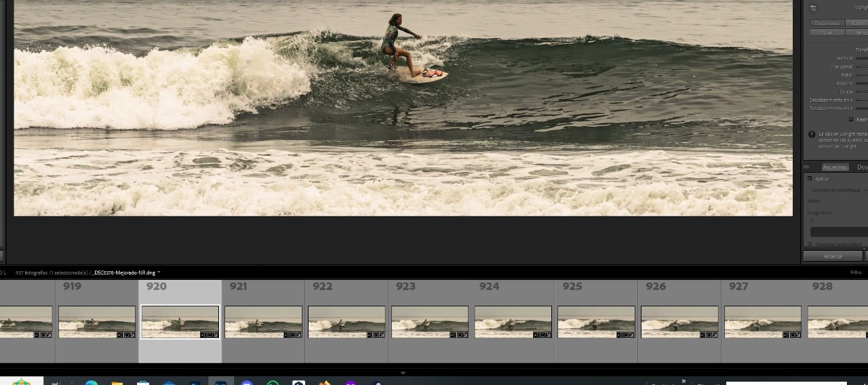The height and width of the screenshot is (385, 868).
Task: Toggle the Restringir recorte checkbox
Action: click(851, 119)
